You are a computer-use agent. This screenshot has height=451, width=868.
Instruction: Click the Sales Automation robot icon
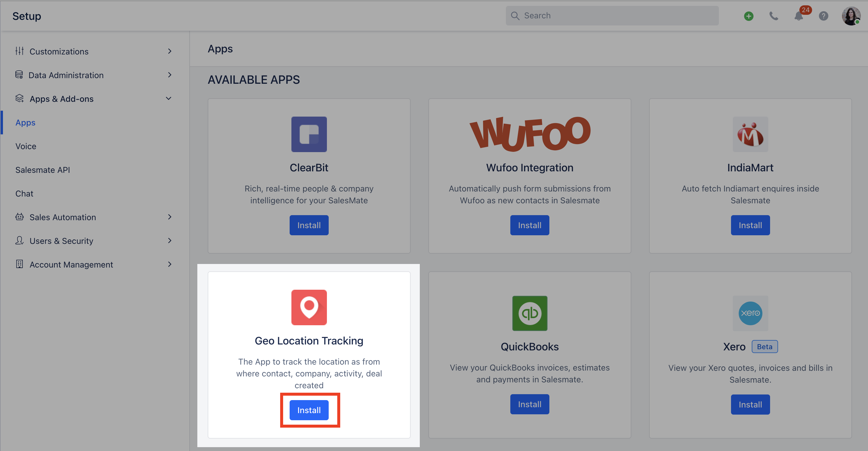pos(20,217)
